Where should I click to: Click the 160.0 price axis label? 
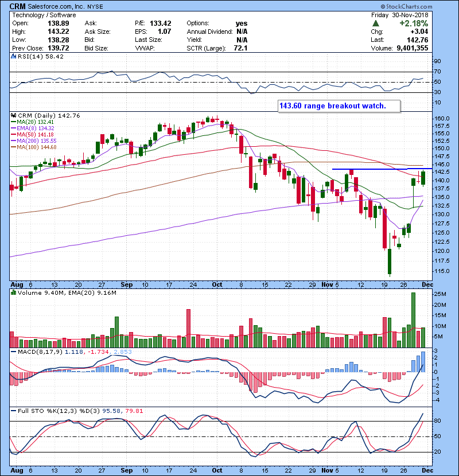tap(442, 119)
